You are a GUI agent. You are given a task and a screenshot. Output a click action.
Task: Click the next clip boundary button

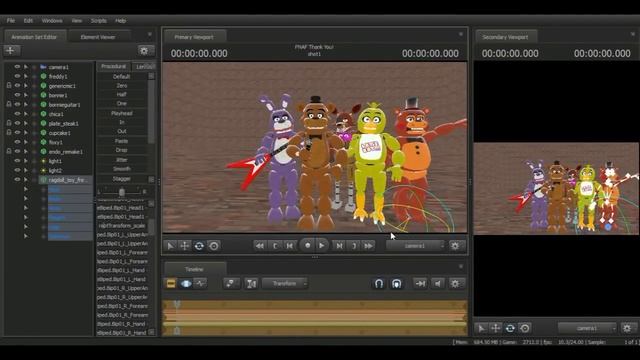click(x=353, y=246)
